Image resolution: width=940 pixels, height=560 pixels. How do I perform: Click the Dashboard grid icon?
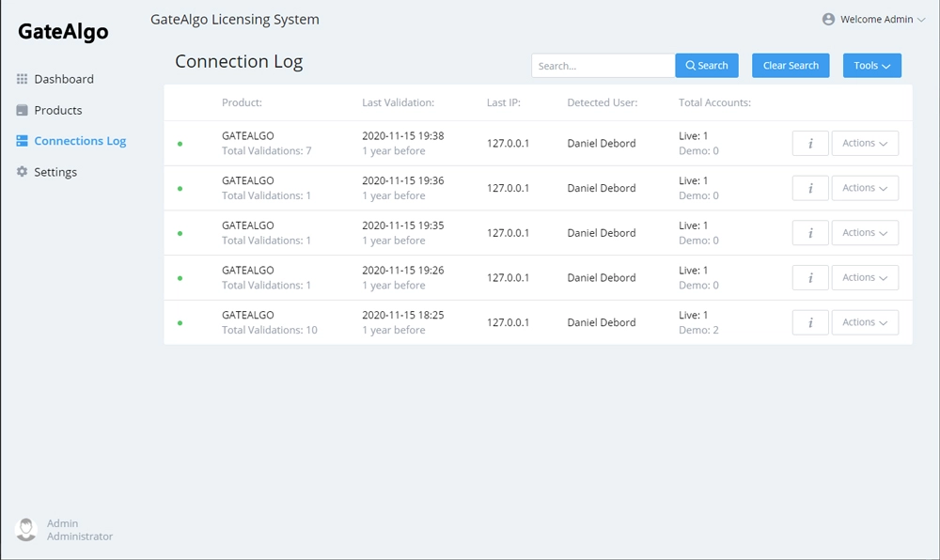[23, 79]
